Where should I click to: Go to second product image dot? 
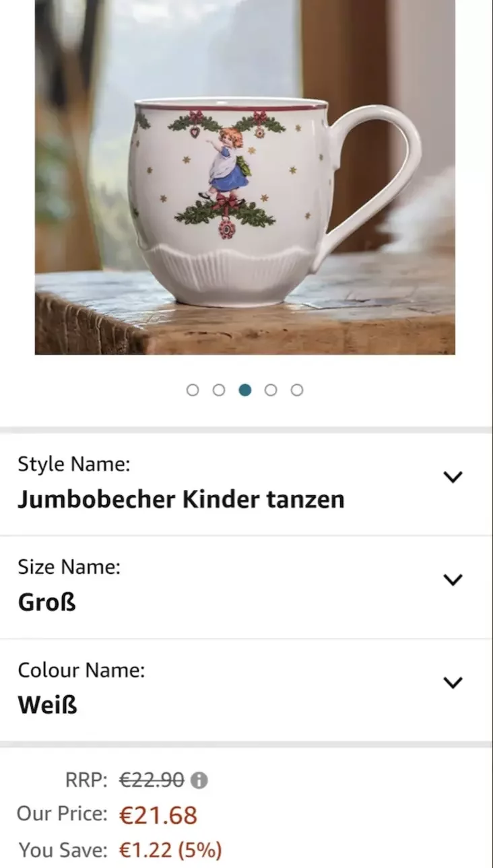(219, 390)
